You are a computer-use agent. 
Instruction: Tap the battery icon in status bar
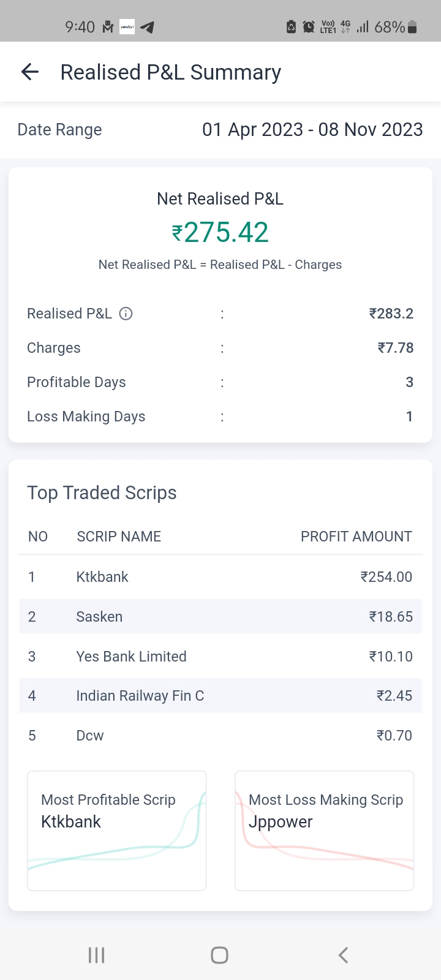coord(412,27)
